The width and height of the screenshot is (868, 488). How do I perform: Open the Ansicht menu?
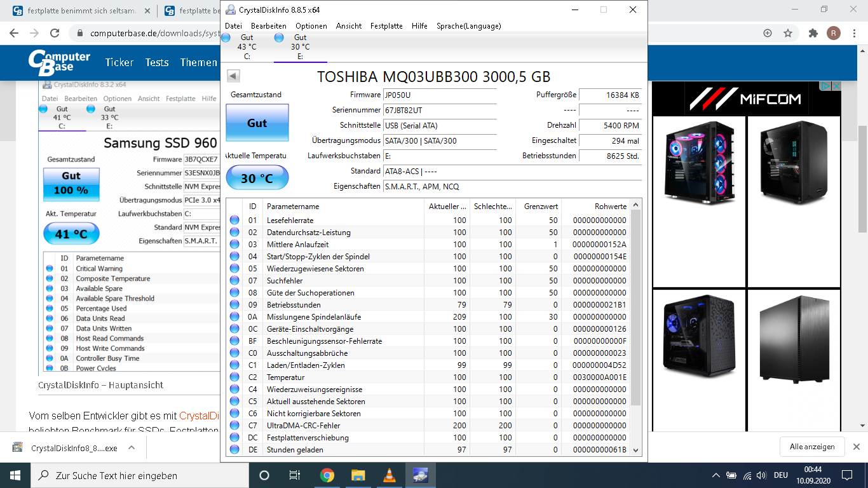pyautogui.click(x=349, y=26)
